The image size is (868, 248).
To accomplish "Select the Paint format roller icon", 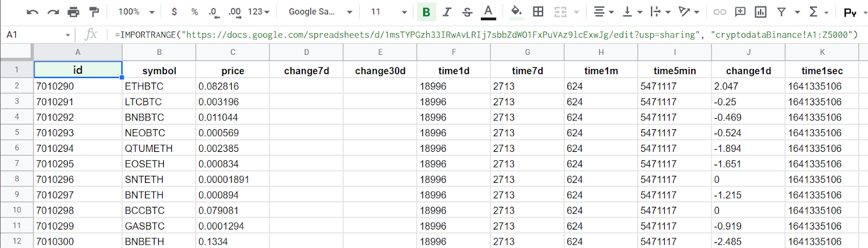I will point(94,12).
